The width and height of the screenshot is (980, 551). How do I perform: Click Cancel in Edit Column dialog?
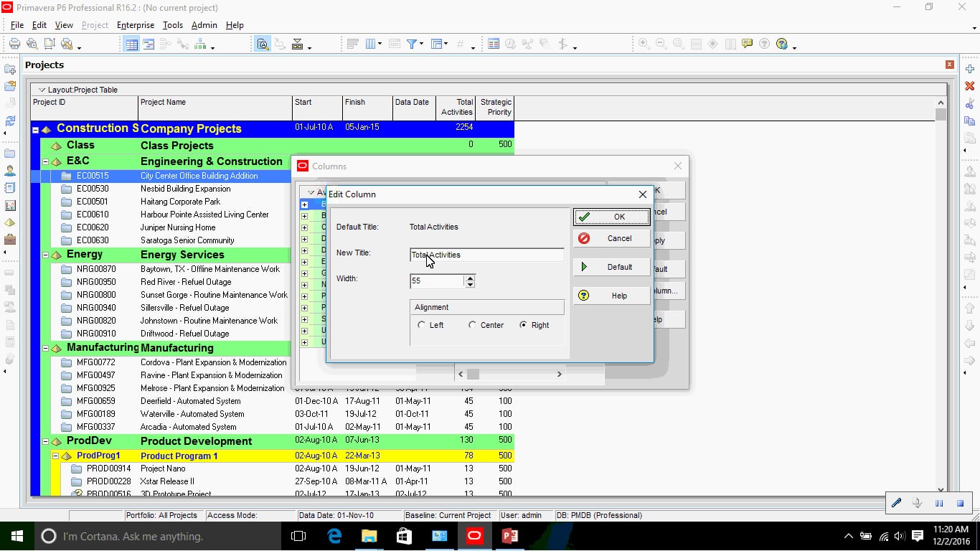click(612, 238)
